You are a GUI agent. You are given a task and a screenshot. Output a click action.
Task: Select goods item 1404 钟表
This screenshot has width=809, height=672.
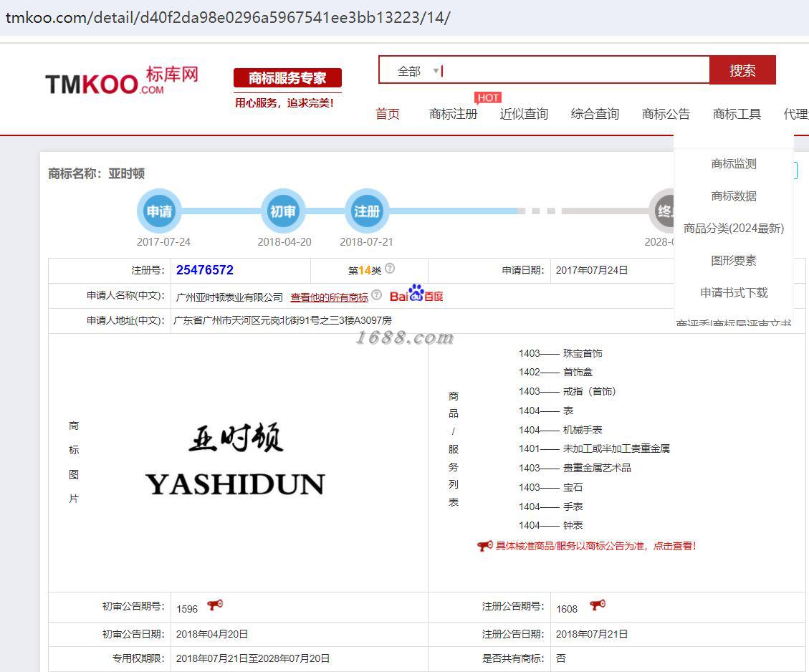pyautogui.click(x=550, y=525)
